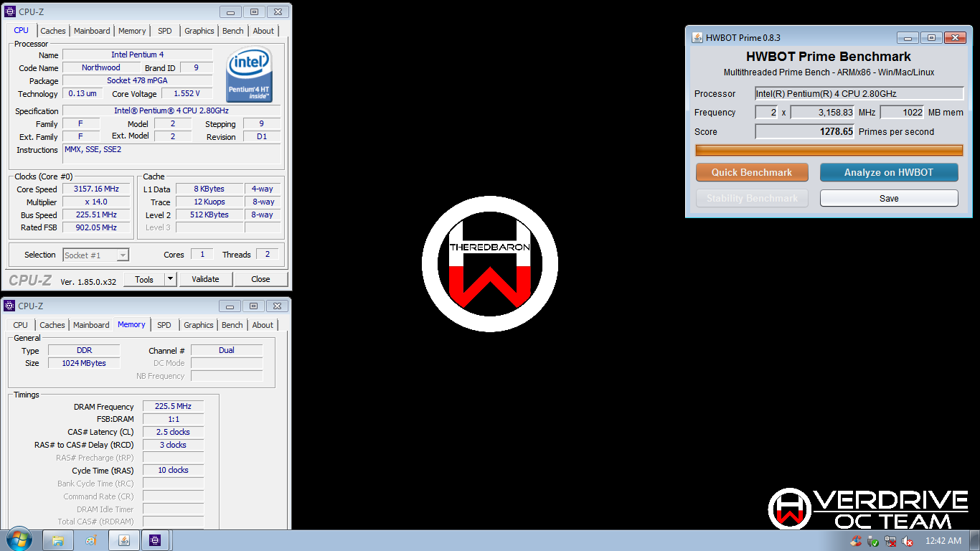Click the x 14.0 multiplier value
The width and height of the screenshot is (980, 551).
tap(97, 202)
